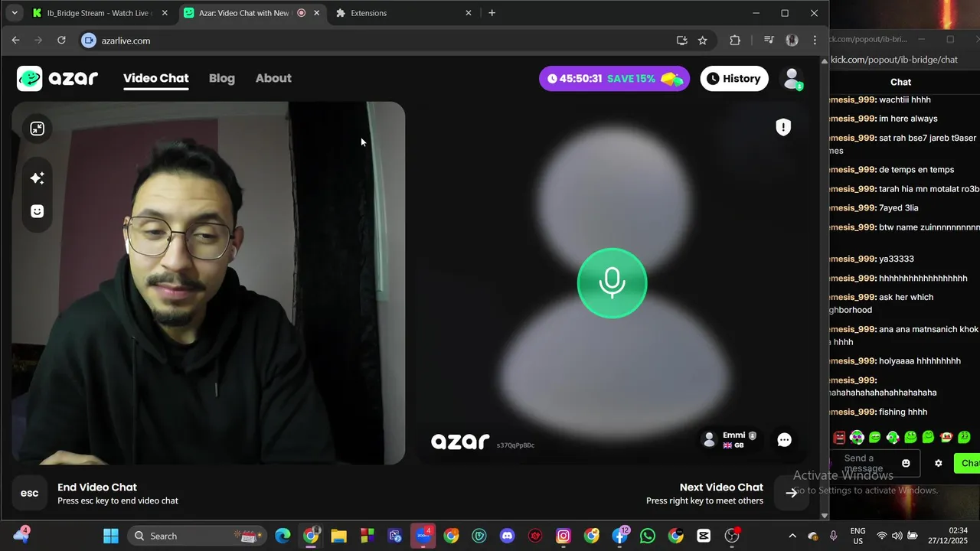Open the sparkle video effects tool
The width and height of the screenshot is (980, 551).
[37, 178]
